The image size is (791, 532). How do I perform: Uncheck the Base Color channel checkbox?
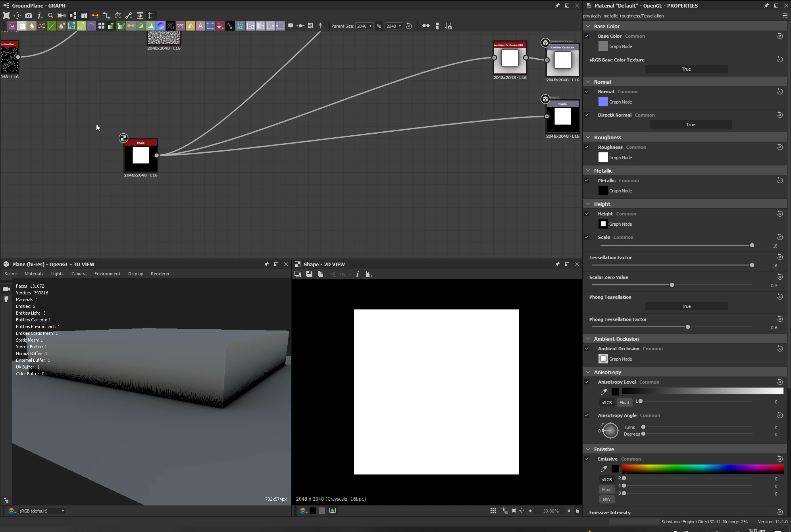587,36
